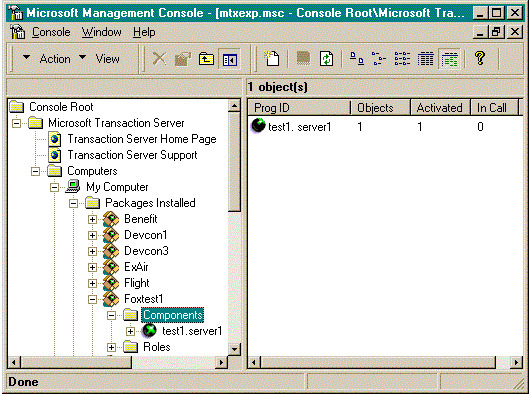
Task: Click the Delete X toolbar icon
Action: [159, 59]
